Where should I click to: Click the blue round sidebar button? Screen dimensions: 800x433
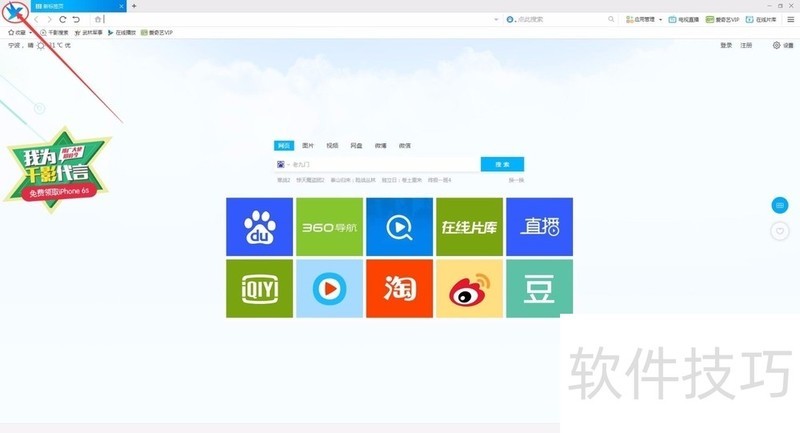(x=780, y=205)
